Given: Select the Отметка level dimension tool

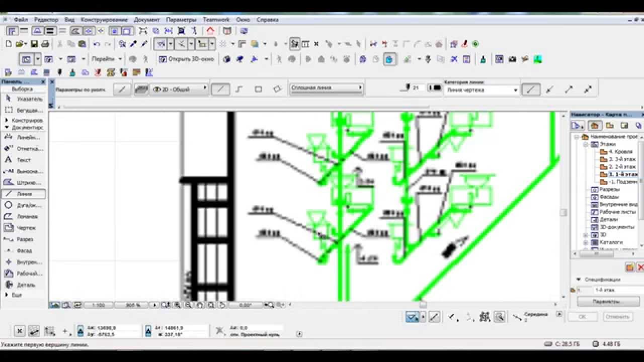Looking at the screenshot, I should coord(24,148).
